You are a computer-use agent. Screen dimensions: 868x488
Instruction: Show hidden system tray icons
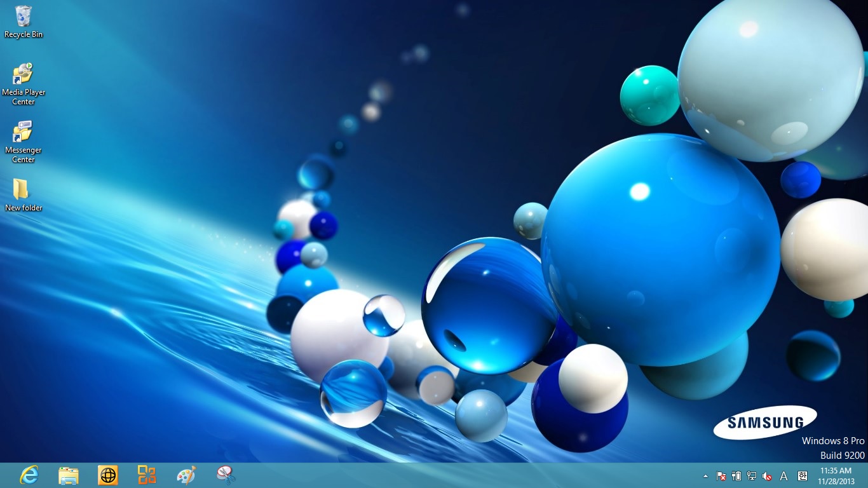click(705, 475)
